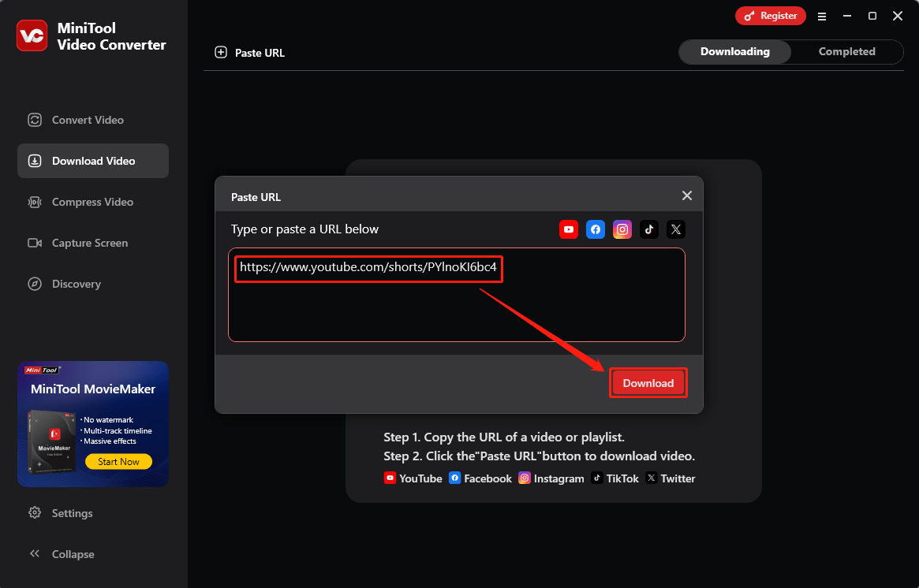Viewport: 919px width, 588px height.
Task: Click the "No watermark" ad text
Action: tap(108, 420)
